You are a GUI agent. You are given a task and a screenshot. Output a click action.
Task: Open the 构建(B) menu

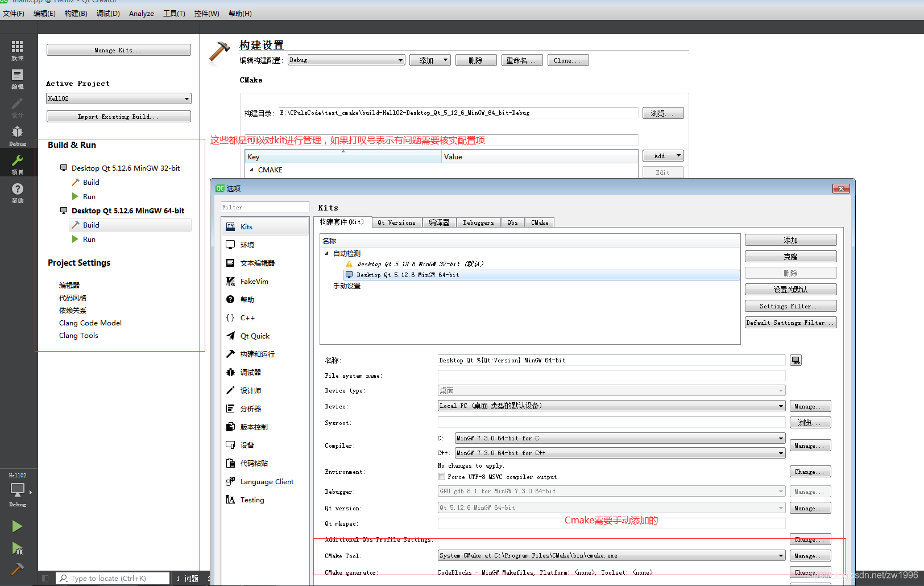tap(76, 13)
